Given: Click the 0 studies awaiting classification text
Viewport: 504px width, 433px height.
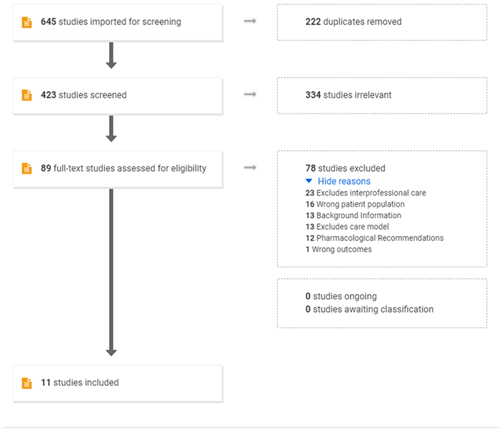Looking at the screenshot, I should point(369,309).
